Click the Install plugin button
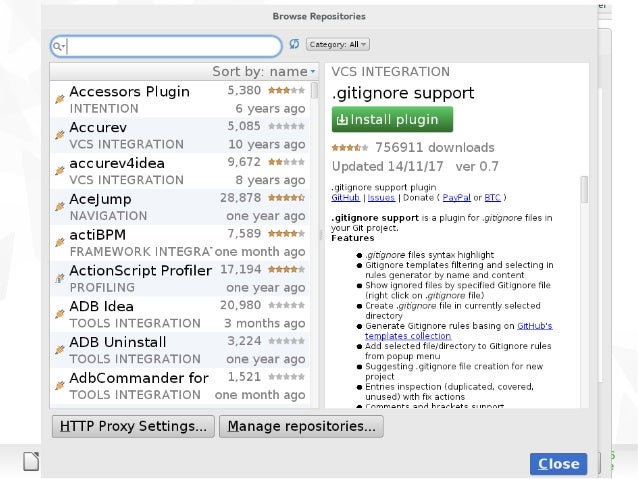638x479 pixels. (x=392, y=119)
